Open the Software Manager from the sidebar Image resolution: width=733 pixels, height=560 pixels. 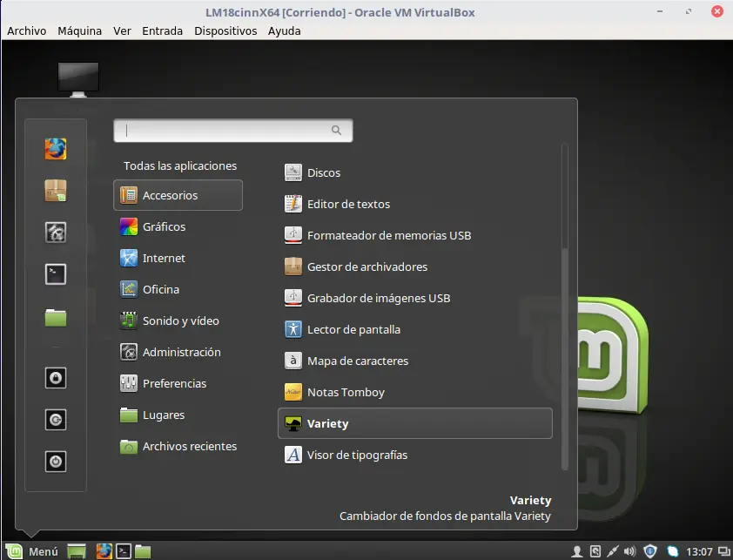coord(56,190)
